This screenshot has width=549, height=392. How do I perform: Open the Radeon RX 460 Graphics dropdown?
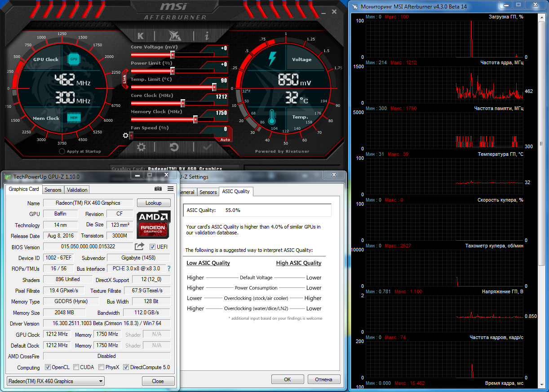click(x=56, y=381)
